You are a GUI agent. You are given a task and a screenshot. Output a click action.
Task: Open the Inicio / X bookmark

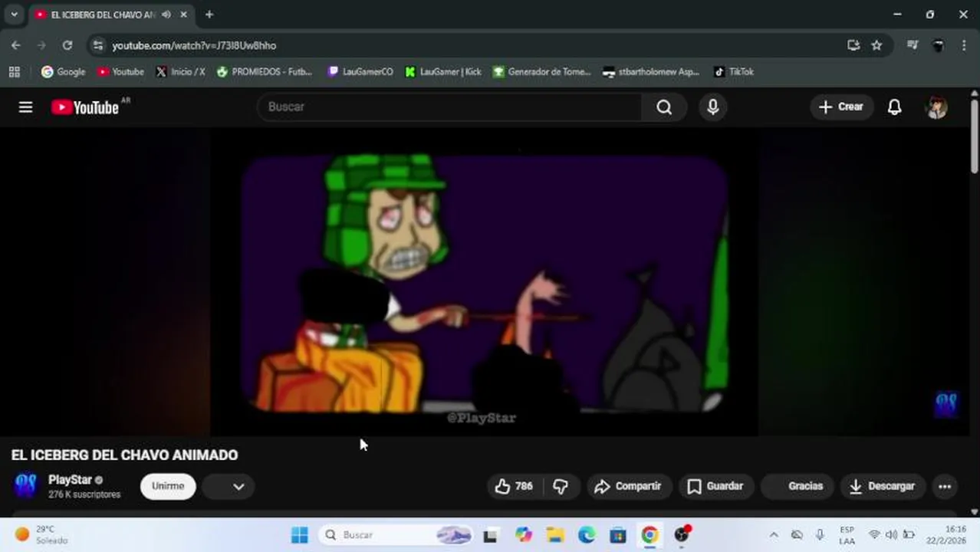point(180,71)
